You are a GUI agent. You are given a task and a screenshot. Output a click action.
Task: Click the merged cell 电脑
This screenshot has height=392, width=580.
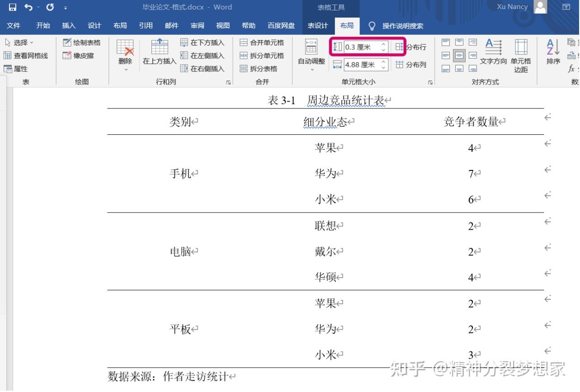click(180, 251)
